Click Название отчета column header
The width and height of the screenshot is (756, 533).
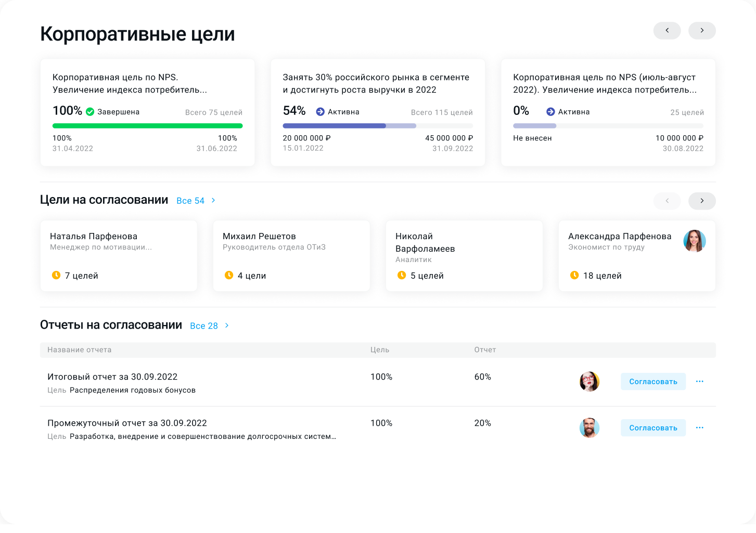pos(80,350)
